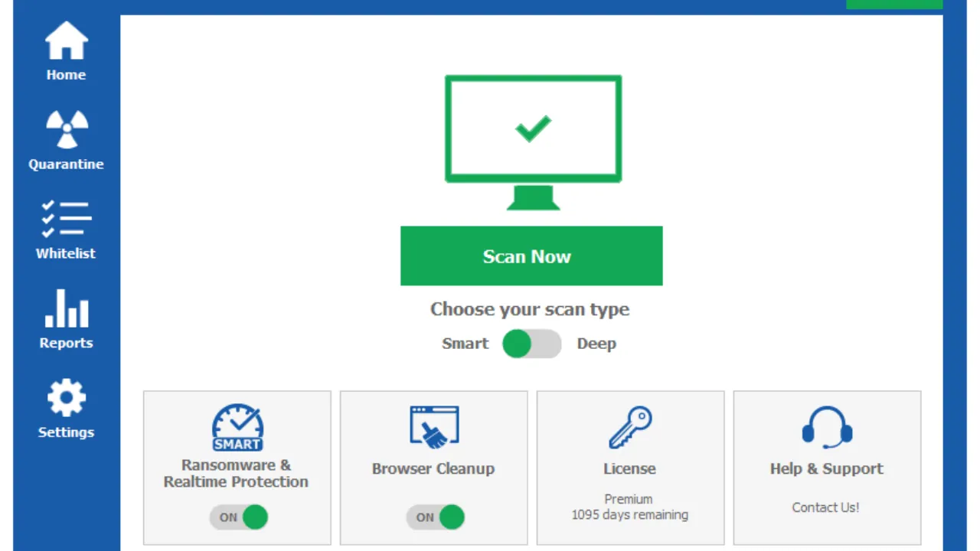Open Quarantine via radiation icon
The width and height of the screenshot is (980, 551).
[67, 129]
